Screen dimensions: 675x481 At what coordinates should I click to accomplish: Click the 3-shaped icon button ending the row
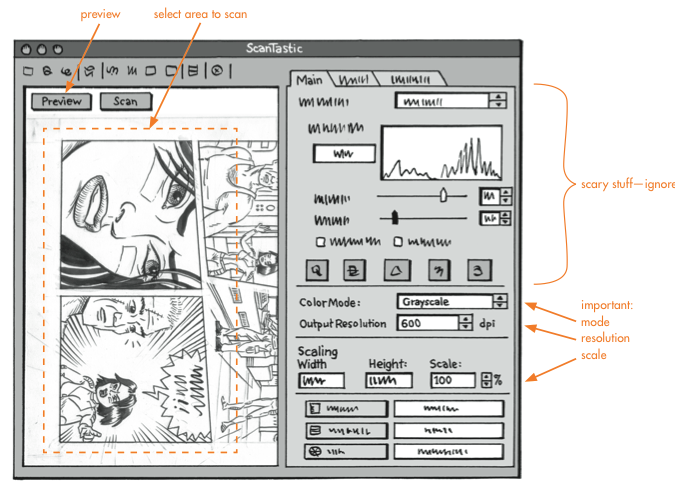(x=479, y=270)
